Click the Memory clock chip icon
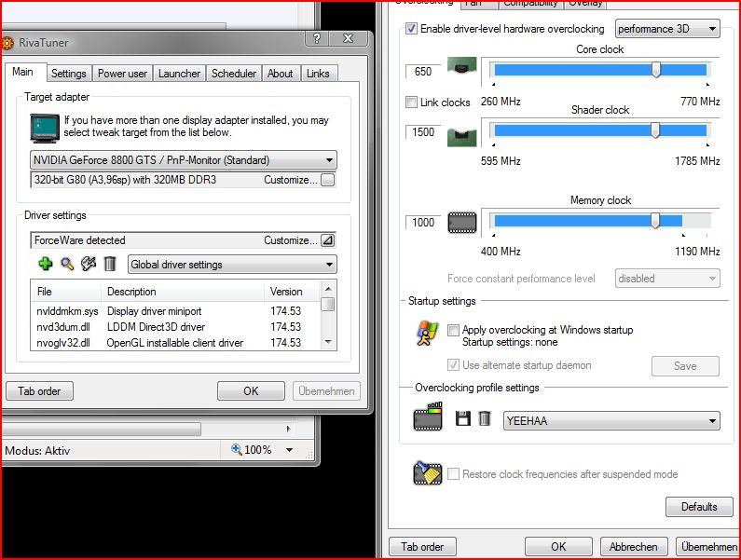This screenshot has width=741, height=560. [462, 223]
